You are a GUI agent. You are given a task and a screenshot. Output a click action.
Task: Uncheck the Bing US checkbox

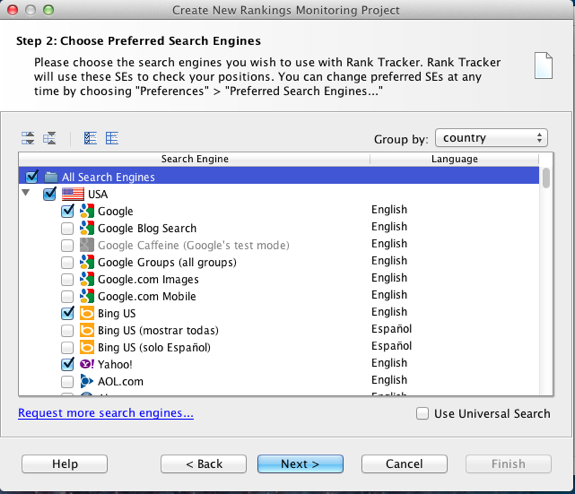(67, 313)
